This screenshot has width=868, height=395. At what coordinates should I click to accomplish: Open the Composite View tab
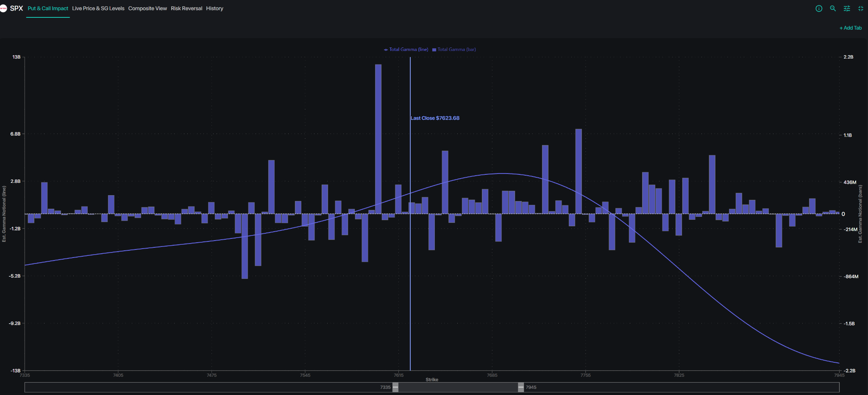(x=147, y=8)
